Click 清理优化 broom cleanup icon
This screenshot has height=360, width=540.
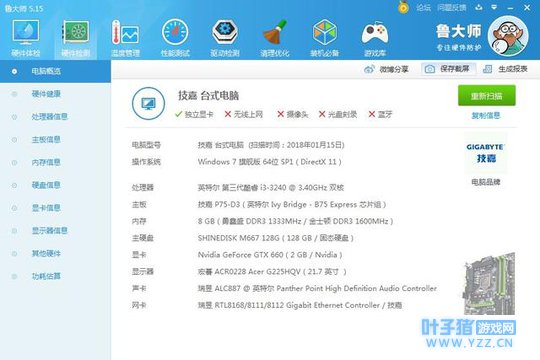tap(274, 32)
